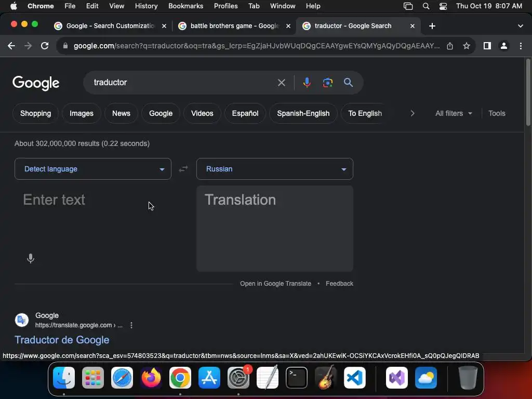Click the Google logo
Viewport: 532px width, 399px height.
36,83
